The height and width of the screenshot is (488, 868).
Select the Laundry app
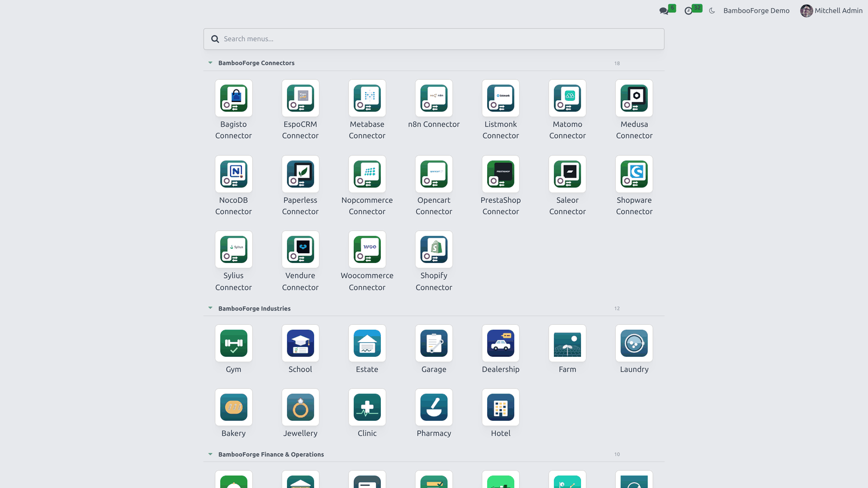click(x=634, y=343)
